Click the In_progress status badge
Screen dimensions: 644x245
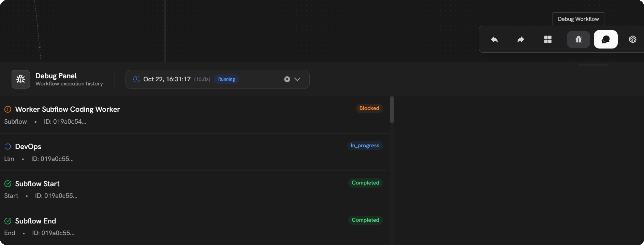365,146
